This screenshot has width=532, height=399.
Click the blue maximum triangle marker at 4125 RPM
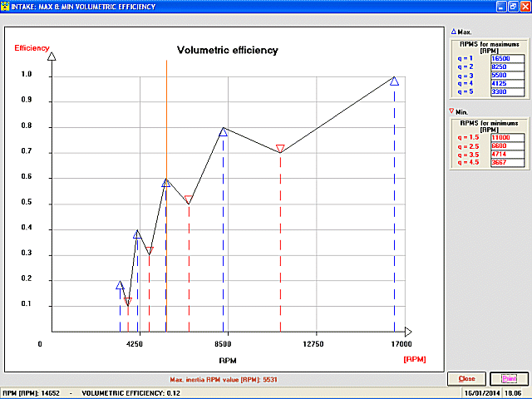click(137, 234)
